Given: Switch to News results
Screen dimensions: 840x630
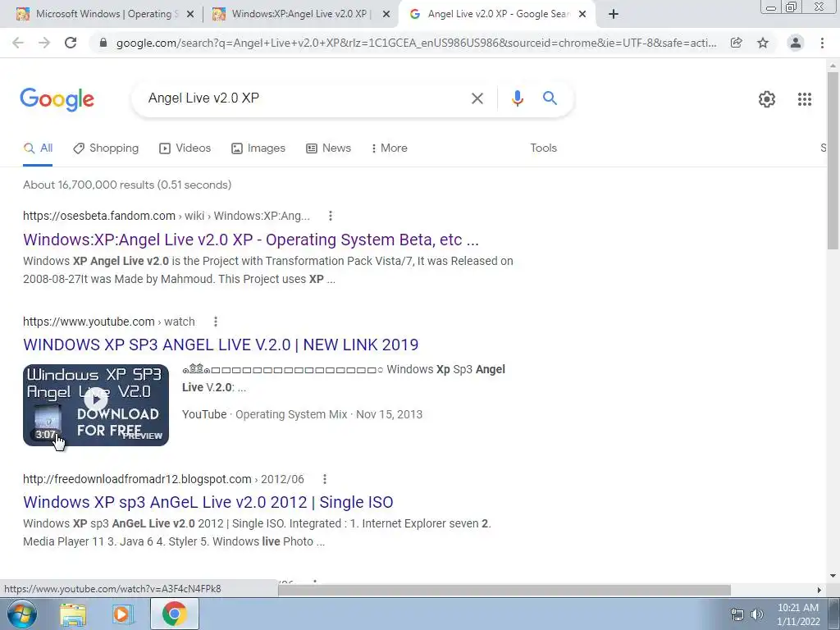Looking at the screenshot, I should coord(328,148).
